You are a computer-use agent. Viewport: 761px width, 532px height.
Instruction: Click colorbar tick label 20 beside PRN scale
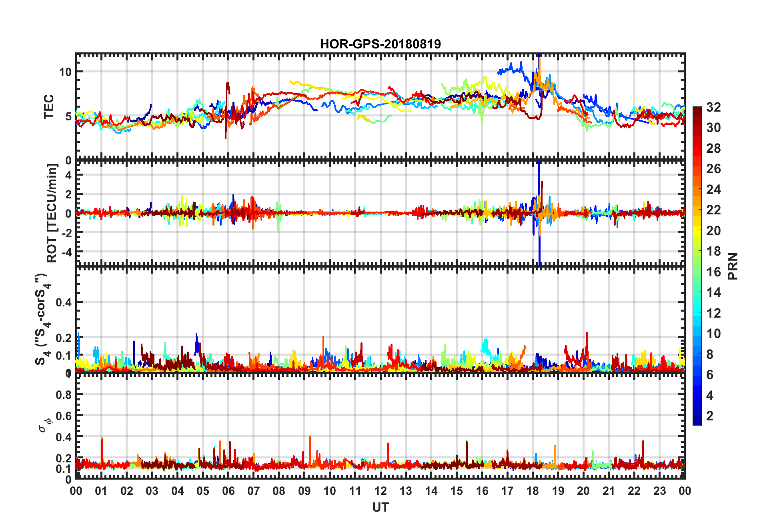[x=713, y=231]
